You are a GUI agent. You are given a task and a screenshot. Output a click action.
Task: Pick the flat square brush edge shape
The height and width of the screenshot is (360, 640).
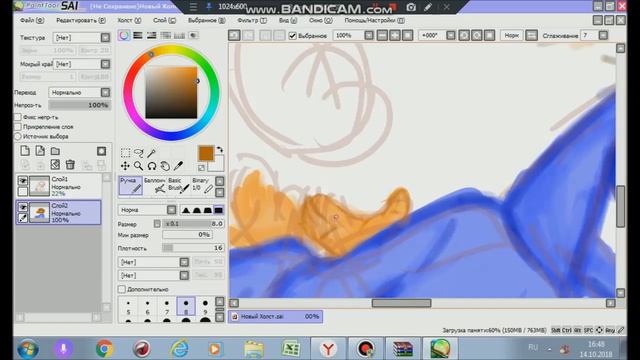[x=219, y=210]
